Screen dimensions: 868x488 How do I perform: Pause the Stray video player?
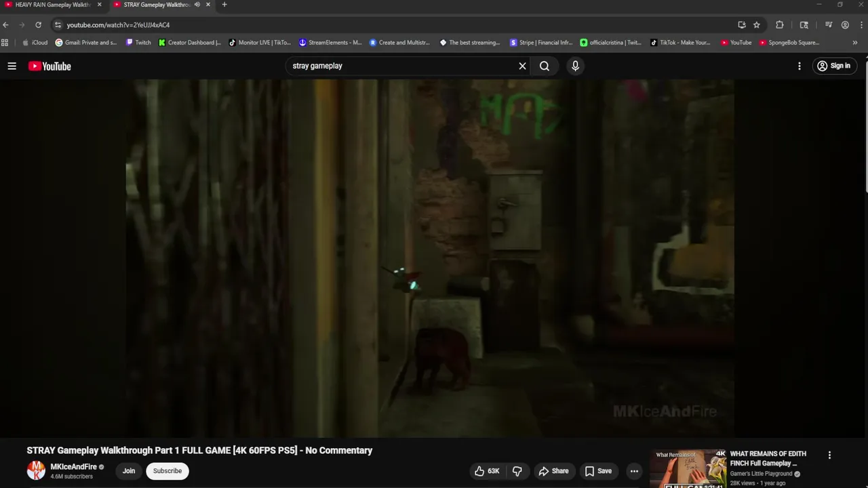click(429, 258)
